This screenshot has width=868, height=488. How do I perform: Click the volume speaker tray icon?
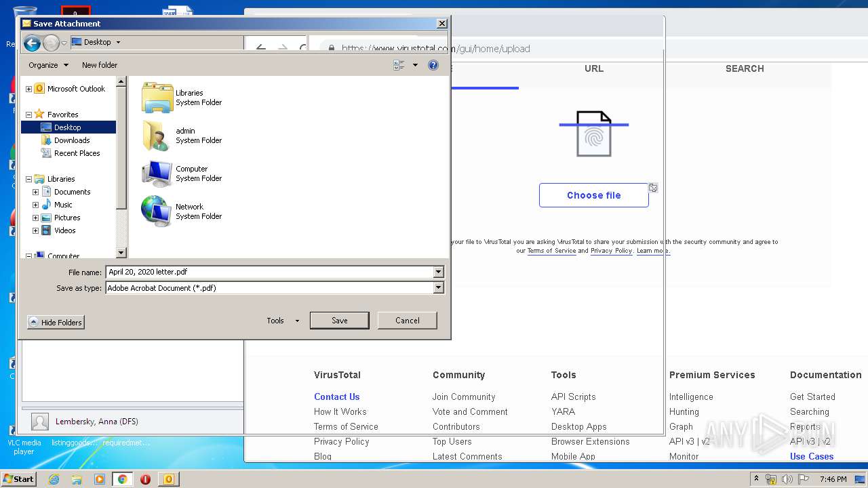[x=787, y=479]
